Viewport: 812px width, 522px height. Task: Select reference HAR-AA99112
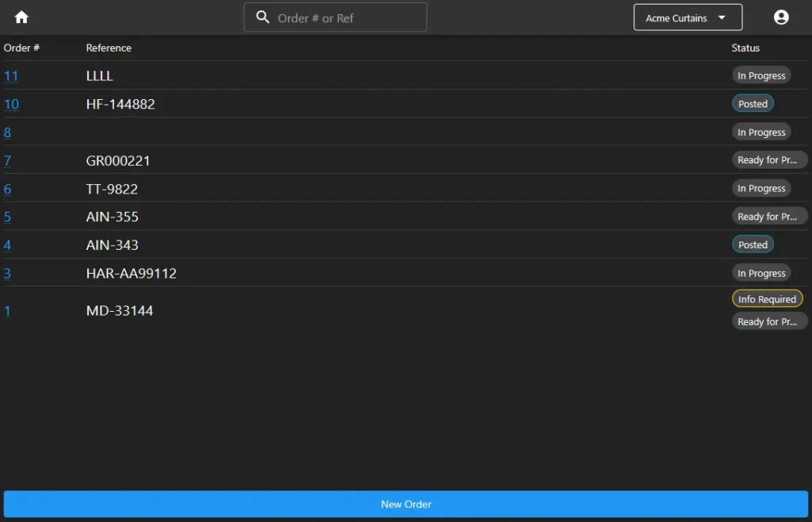pos(132,273)
